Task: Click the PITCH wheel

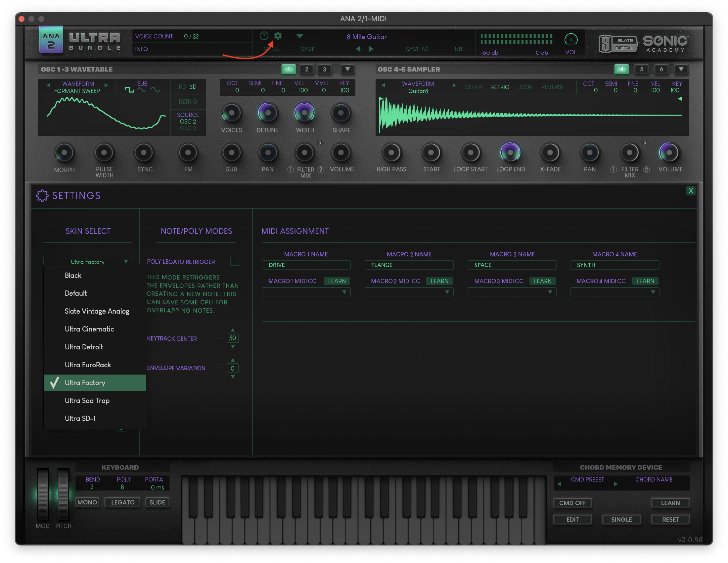Action: [63, 494]
